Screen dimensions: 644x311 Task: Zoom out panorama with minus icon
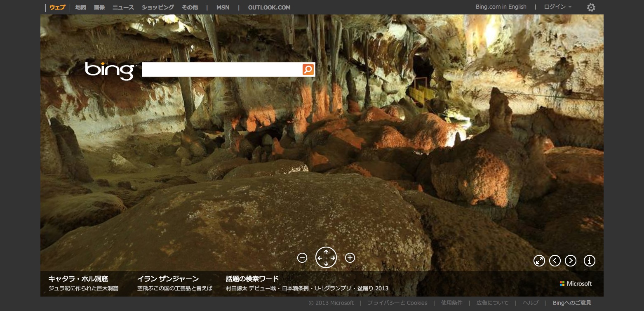[x=302, y=258]
